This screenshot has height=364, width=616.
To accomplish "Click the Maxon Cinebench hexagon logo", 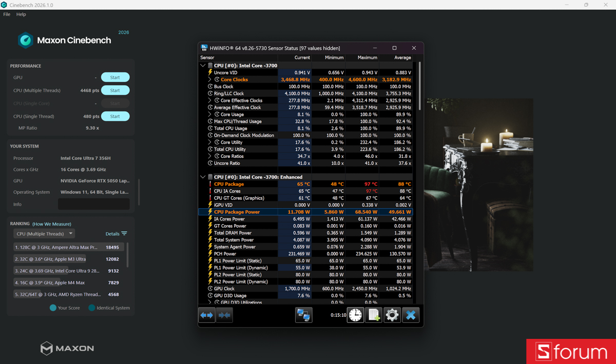I will coord(25,40).
